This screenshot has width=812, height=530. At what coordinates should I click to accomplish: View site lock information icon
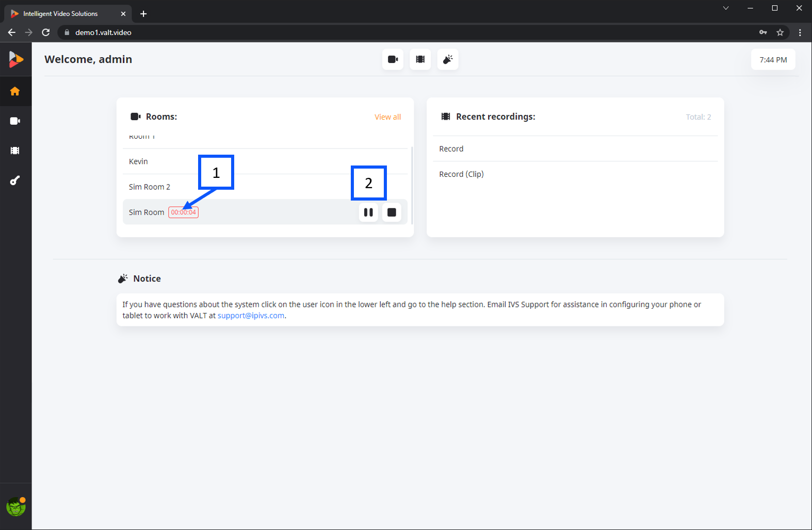(x=67, y=32)
